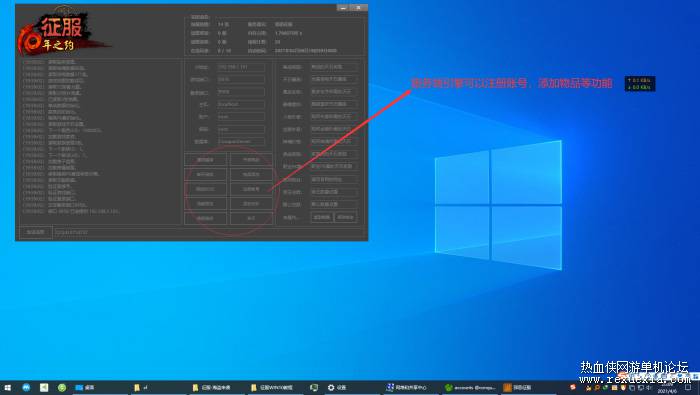The width and height of the screenshot is (700, 395).
Task: Click the first button in the bottom-right button pair
Action: (322, 217)
